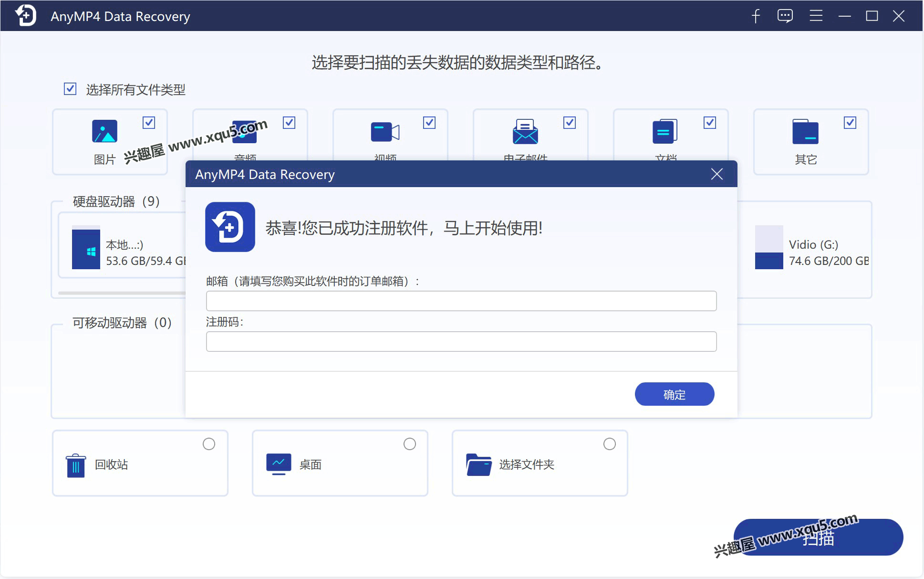The image size is (924, 579).
Task: Select the Vidio (G:) drive icon
Action: (769, 247)
